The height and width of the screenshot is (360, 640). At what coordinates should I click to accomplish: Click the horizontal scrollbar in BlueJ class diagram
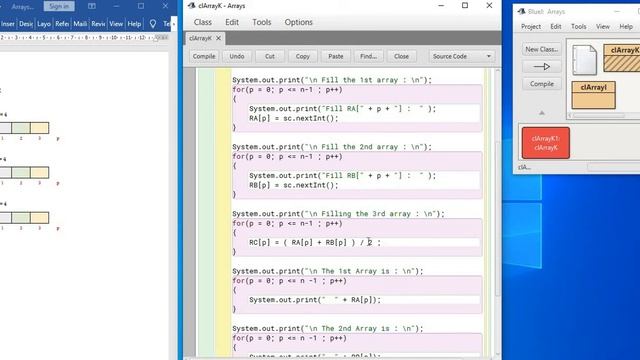[598, 116]
